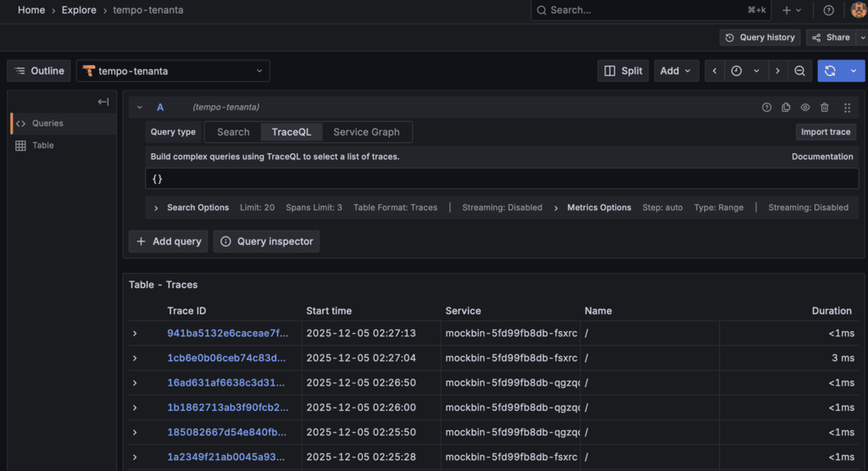The image size is (868, 471).
Task: Expand Search Options section
Action: coord(156,208)
